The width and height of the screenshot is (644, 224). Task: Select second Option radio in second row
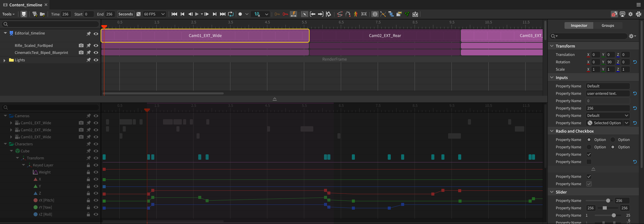click(x=613, y=147)
